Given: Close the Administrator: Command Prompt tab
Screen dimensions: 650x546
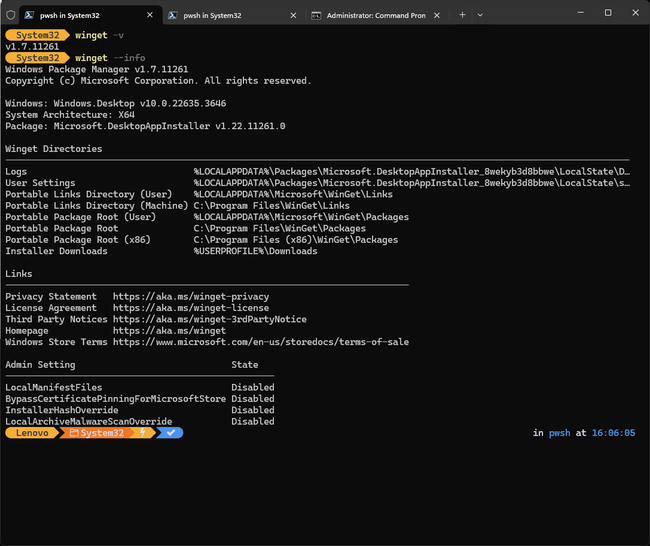Looking at the screenshot, I should [x=437, y=16].
